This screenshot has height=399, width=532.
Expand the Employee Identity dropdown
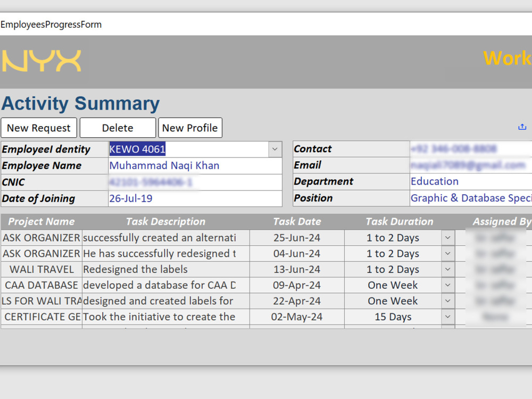[x=275, y=149]
